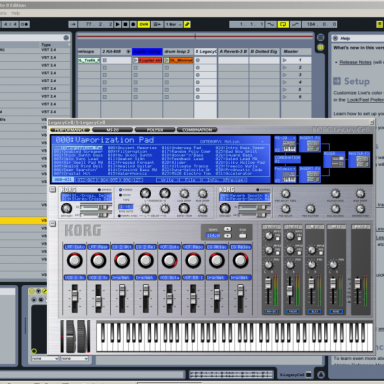
Task: Toggle the yellow Loop switch icon
Action: [x=283, y=24]
